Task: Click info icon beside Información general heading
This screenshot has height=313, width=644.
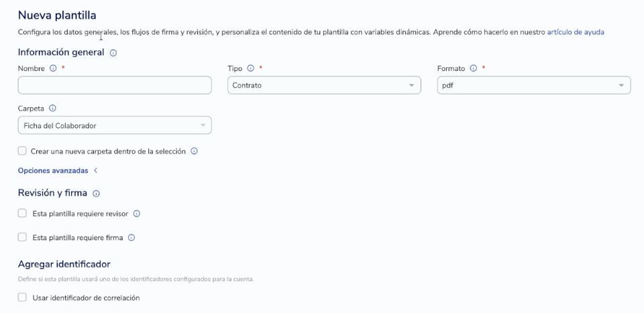Action: [113, 53]
